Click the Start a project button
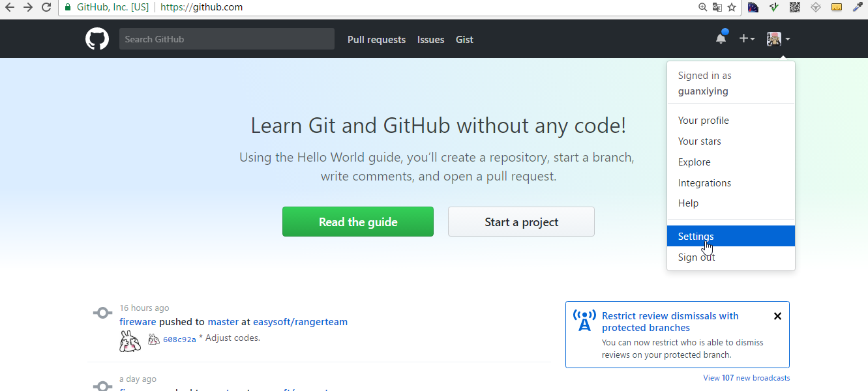Screen dimensions: 868x391 (521, 222)
